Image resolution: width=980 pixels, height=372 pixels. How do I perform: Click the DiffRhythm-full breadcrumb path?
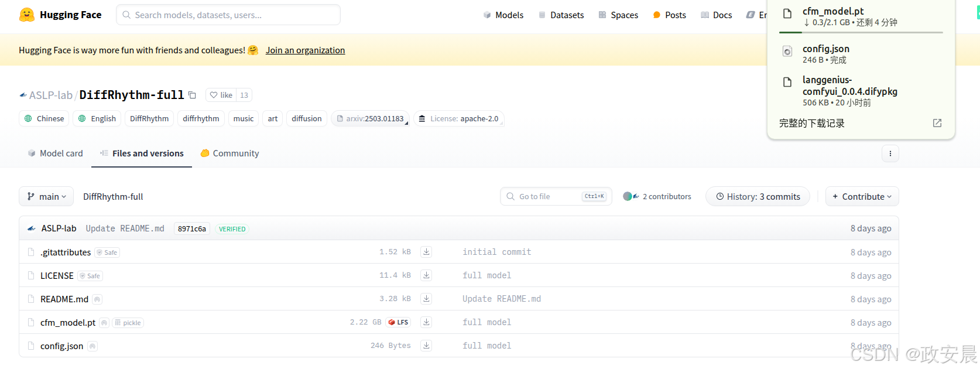(113, 196)
